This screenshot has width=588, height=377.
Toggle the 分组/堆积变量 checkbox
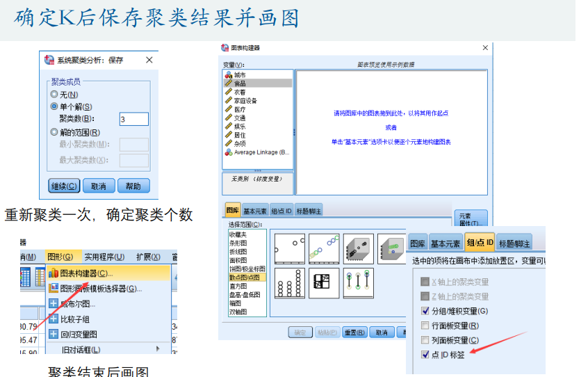click(x=425, y=311)
